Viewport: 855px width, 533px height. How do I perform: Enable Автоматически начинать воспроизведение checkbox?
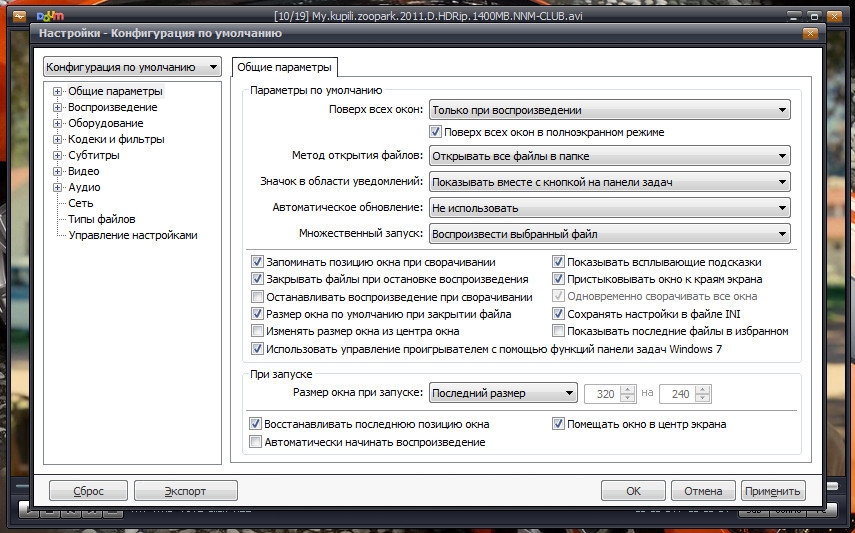pos(257,442)
